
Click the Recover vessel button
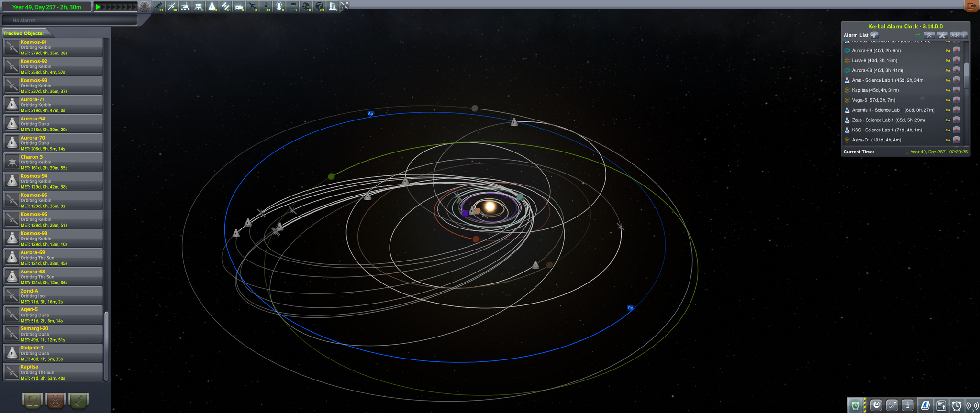(x=33, y=401)
